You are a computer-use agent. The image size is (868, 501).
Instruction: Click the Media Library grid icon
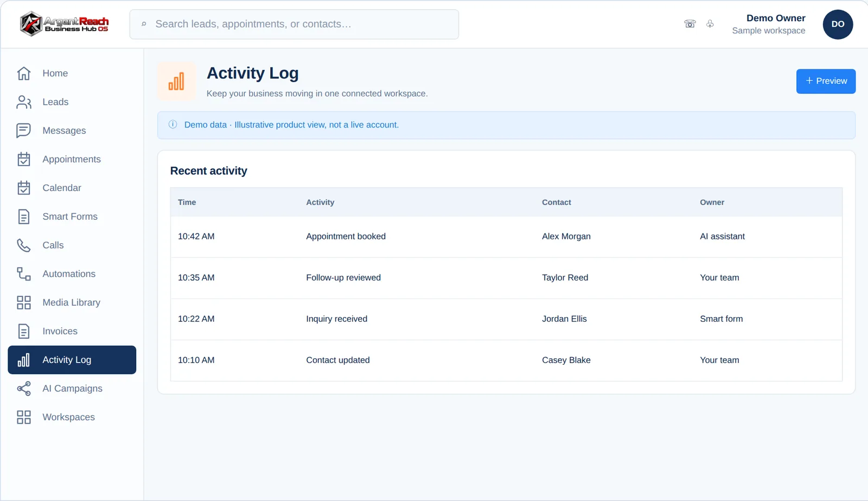(x=24, y=302)
